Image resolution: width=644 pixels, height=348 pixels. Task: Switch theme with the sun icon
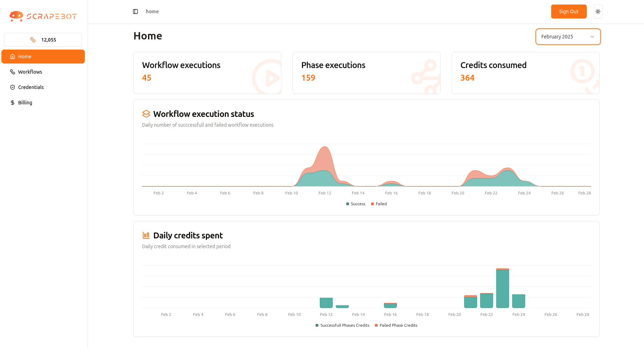tap(598, 12)
